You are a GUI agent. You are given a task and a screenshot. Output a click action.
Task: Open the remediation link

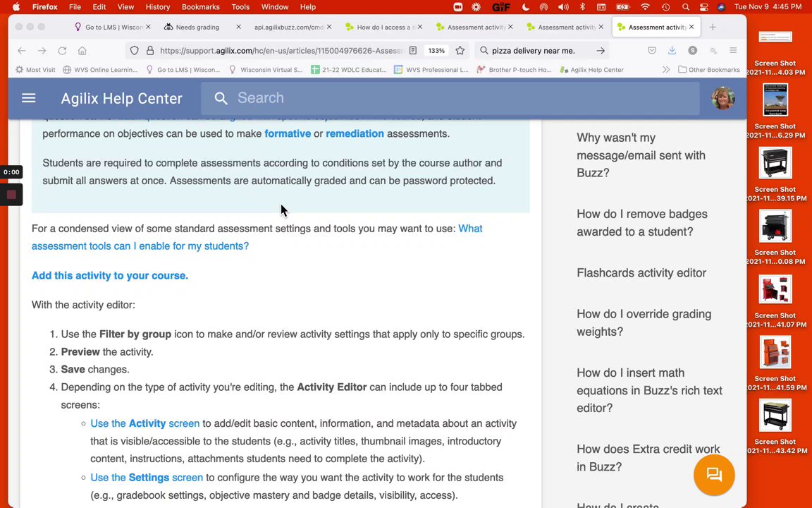[355, 134]
